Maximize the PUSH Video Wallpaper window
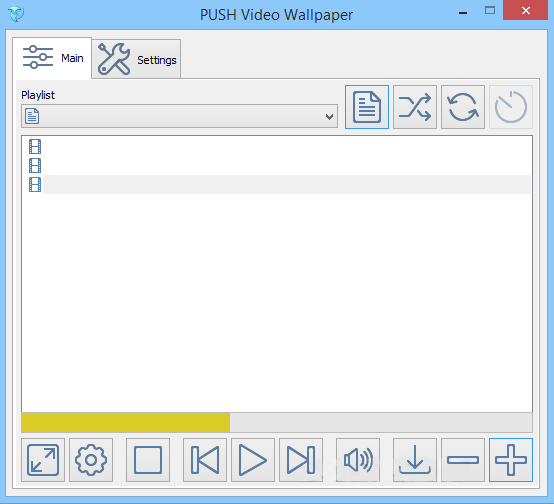 tap(490, 11)
